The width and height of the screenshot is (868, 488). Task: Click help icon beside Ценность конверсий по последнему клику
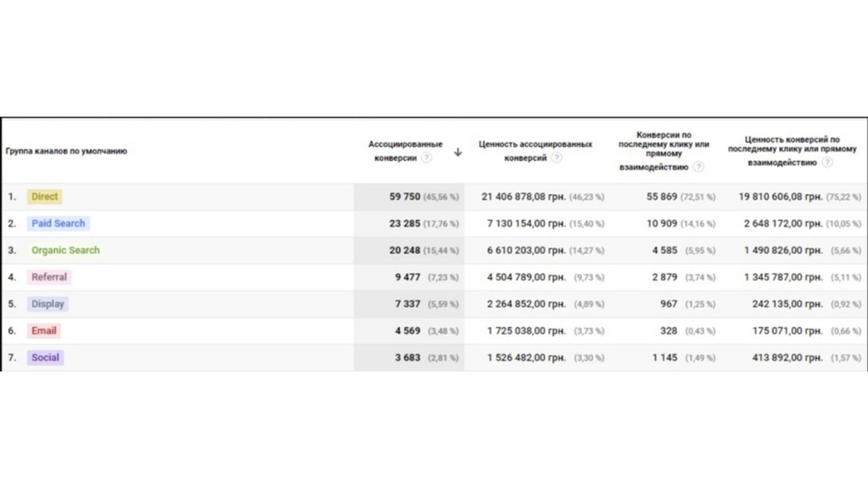(827, 162)
